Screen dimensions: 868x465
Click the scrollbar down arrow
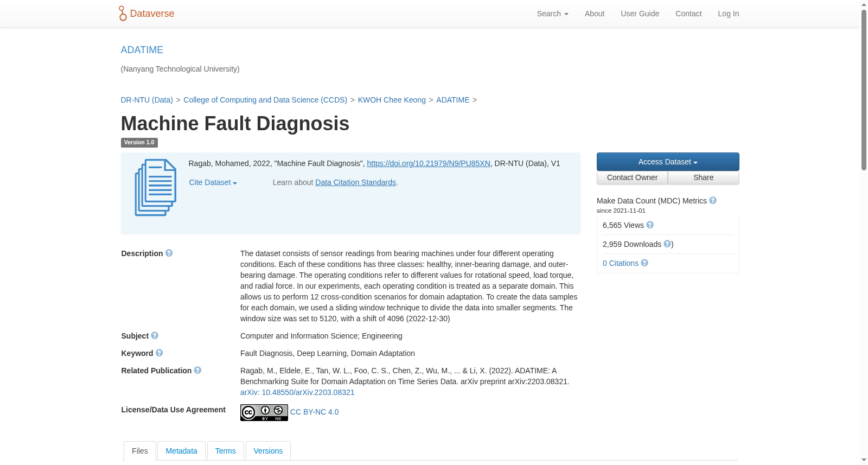click(864, 461)
